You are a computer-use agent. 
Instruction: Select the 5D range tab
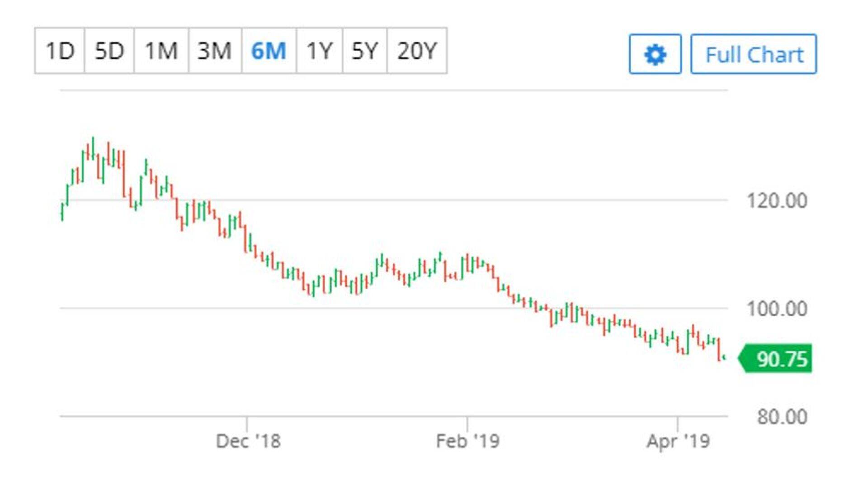[x=109, y=51]
